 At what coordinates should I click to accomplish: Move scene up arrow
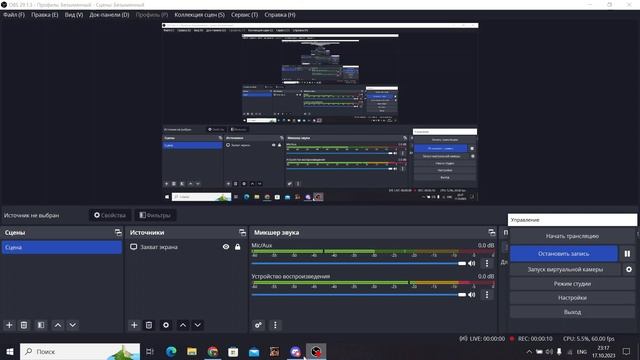click(x=58, y=325)
